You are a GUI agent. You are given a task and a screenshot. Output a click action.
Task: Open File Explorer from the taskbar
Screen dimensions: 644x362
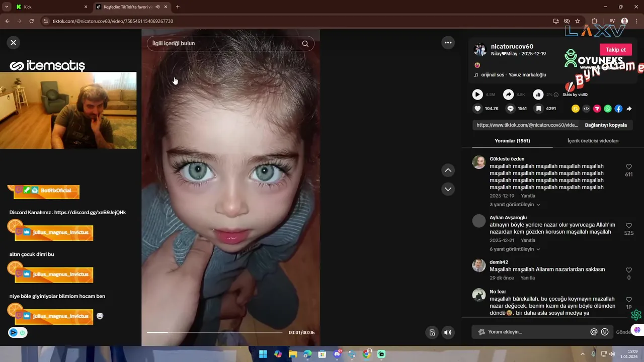292,354
